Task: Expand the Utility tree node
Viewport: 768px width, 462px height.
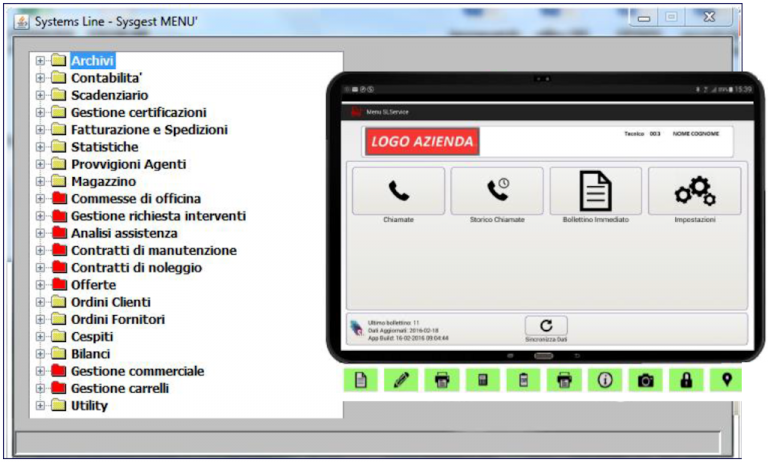Action: pyautogui.click(x=40, y=405)
